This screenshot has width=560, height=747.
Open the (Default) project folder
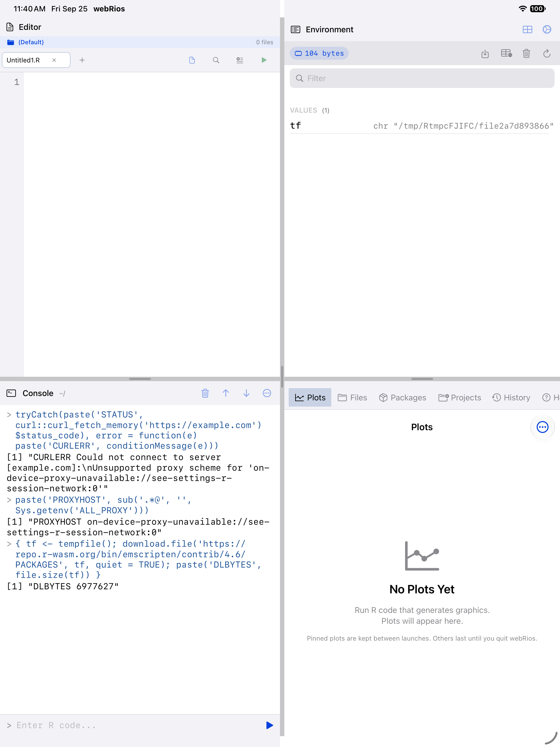pyautogui.click(x=26, y=42)
